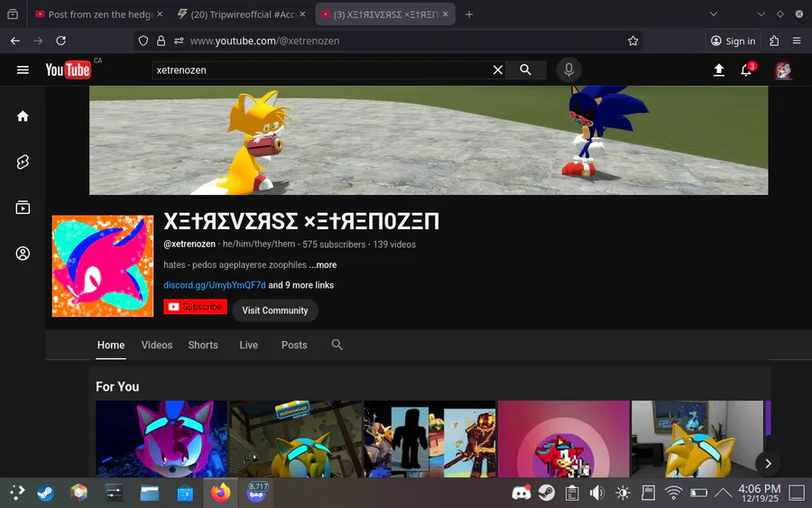Screen dimensions: 812x508
Task: Go to Home in the left sidebar
Action: [x=23, y=116]
